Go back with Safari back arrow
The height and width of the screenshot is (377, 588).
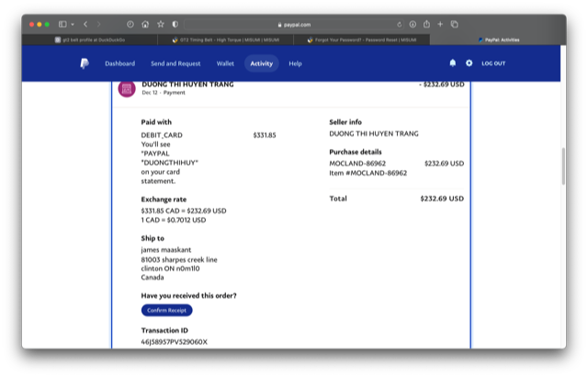click(x=85, y=25)
